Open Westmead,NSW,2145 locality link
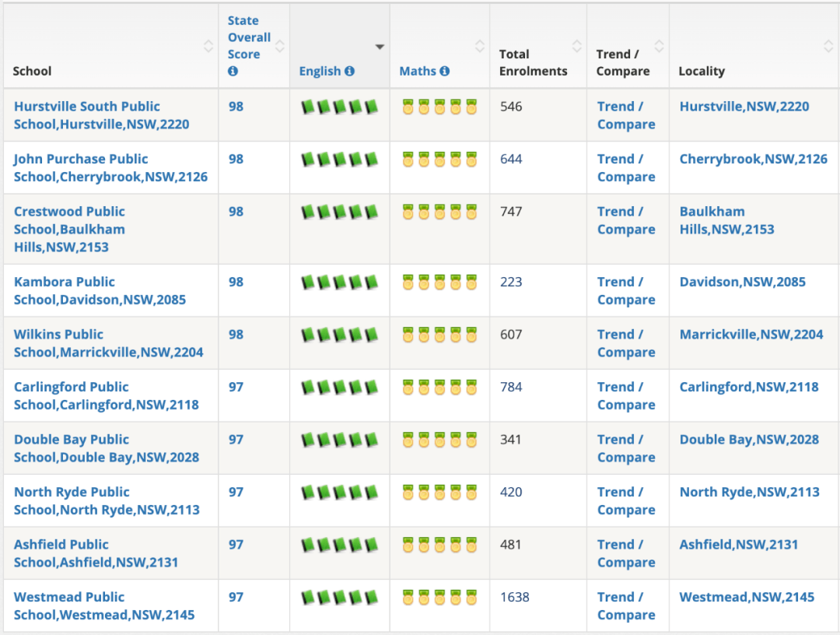Screen dimensions: 840x635 747,597
